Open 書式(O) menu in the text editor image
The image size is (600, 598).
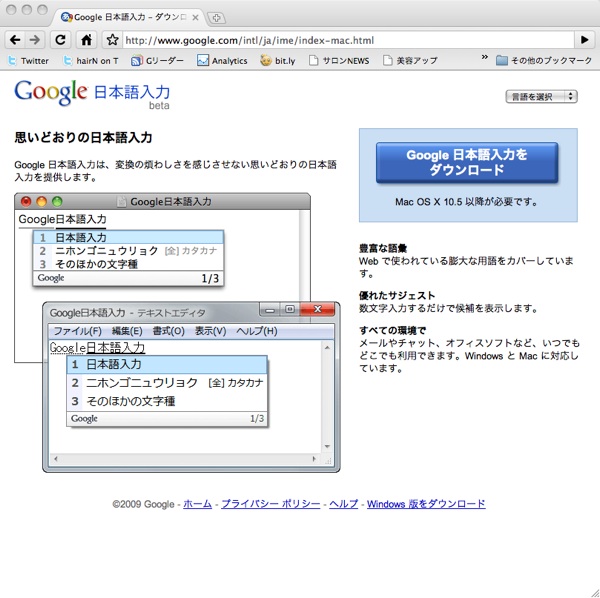coord(168,331)
